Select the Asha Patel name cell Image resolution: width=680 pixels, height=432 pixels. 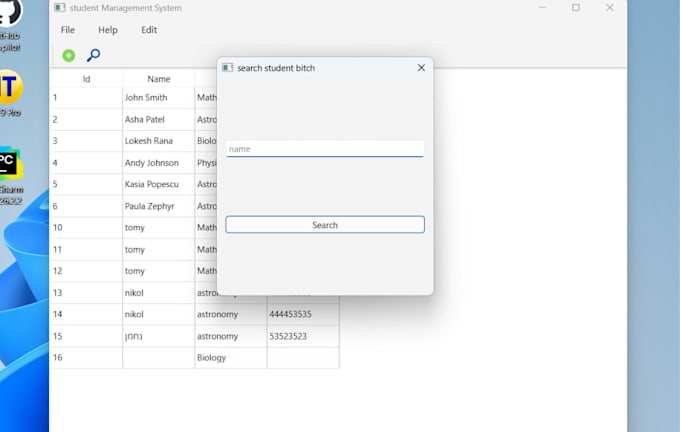tap(159, 119)
